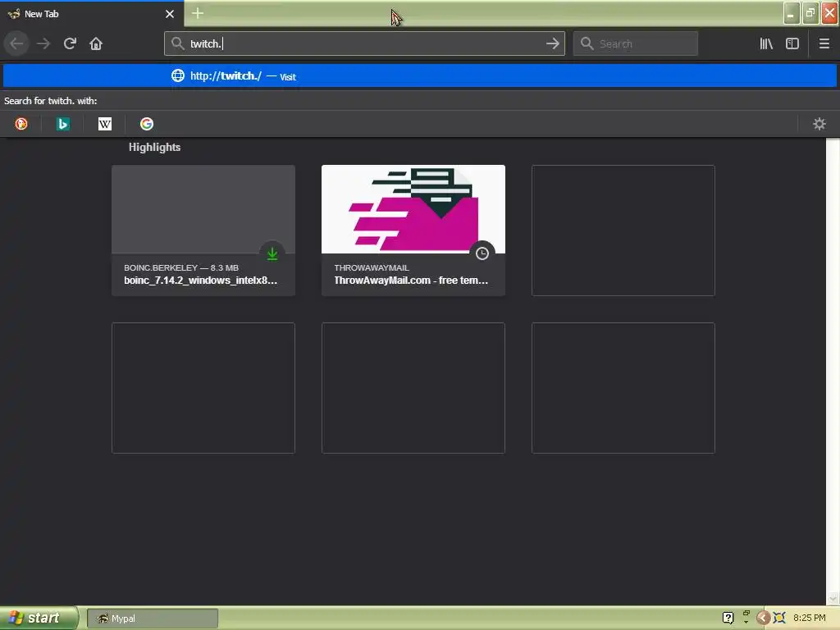
Task: Open the ThrowAwayMail.com highlight tile
Action: click(413, 231)
